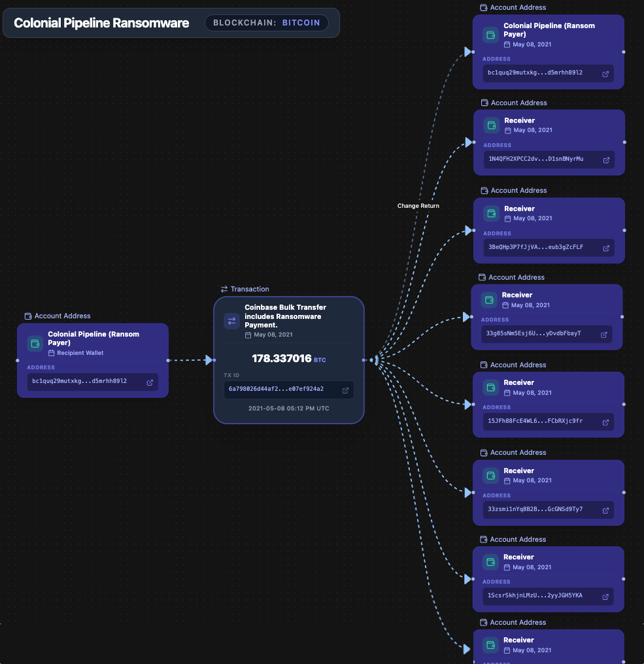The width and height of the screenshot is (644, 664).
Task: Open external link for 33zsmi1nYq8B2B address
Action: (x=605, y=510)
